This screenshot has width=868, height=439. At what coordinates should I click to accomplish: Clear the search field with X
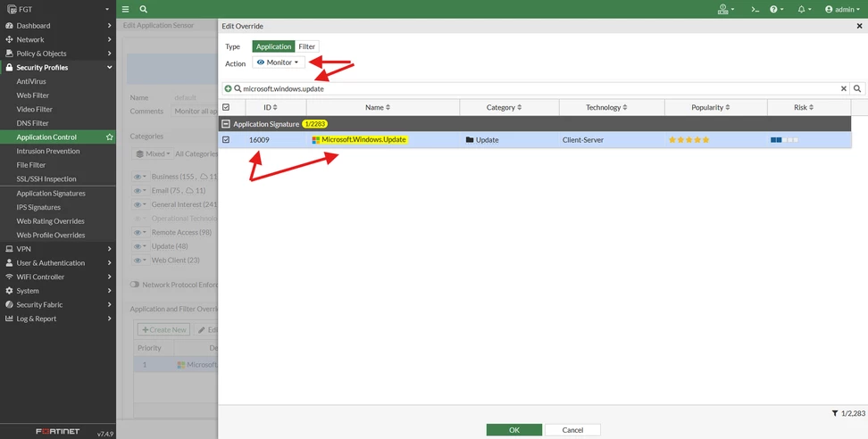[844, 88]
